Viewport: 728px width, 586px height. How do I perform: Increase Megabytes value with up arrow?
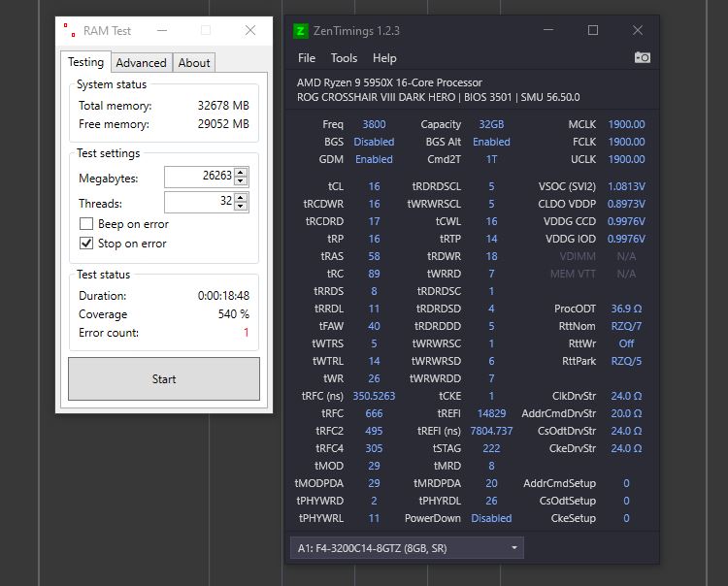(x=241, y=172)
